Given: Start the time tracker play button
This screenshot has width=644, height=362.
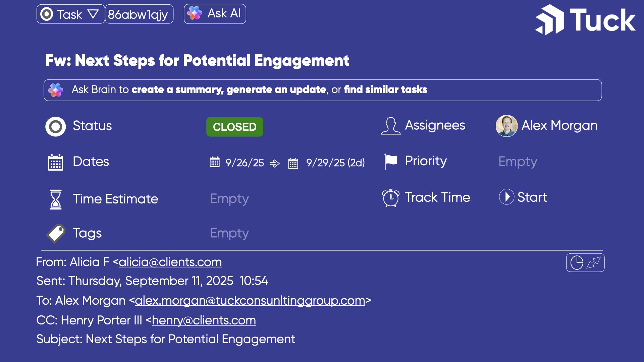Looking at the screenshot, I should (506, 197).
